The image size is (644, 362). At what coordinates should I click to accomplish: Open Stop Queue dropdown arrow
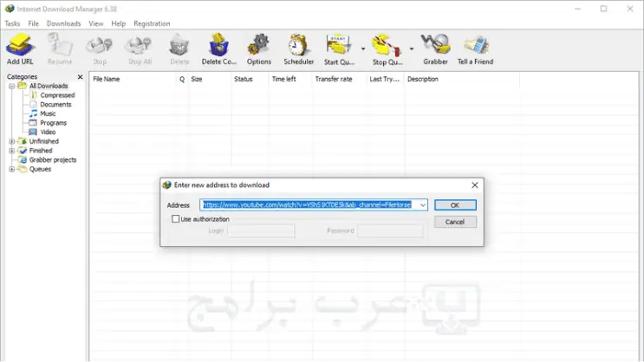pos(411,48)
